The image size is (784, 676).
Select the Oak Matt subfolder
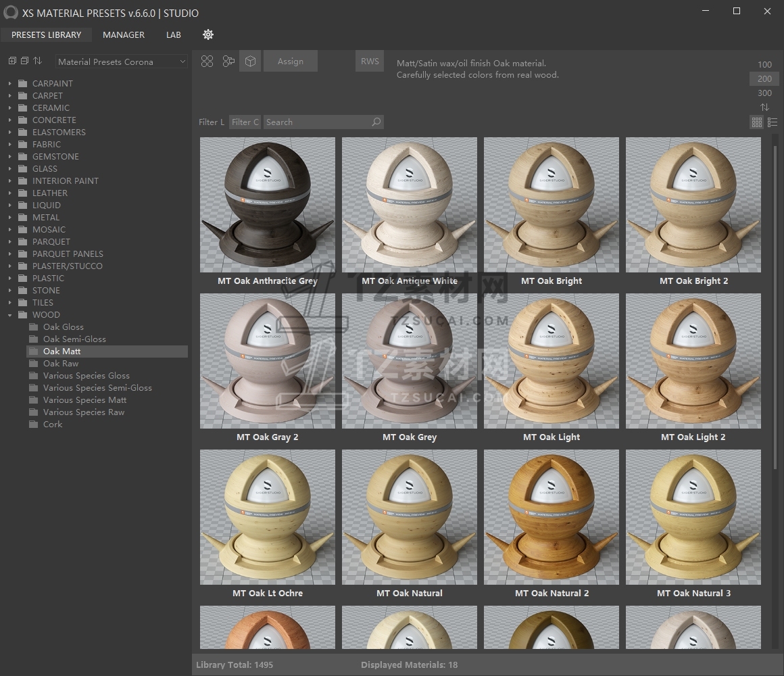coord(107,352)
